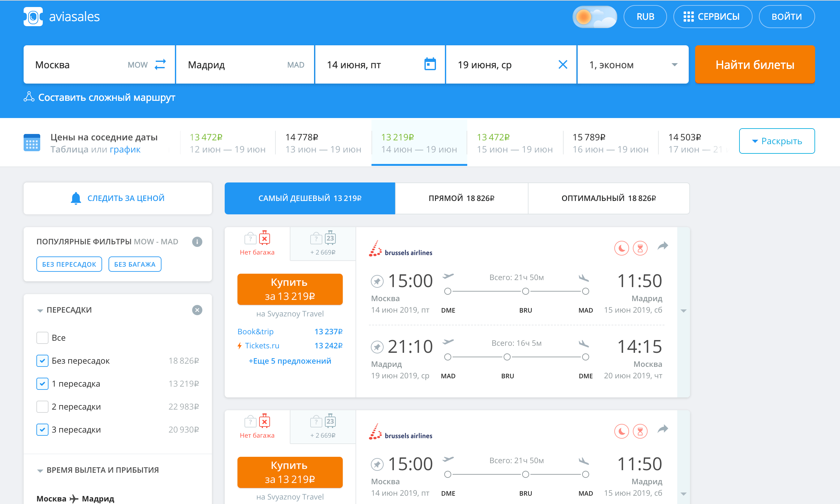Screen dimensions: 840x504
Task: Switch to график price view
Action: (125, 149)
